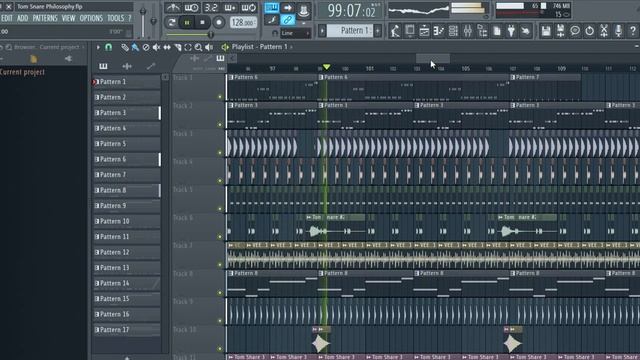640x360 pixels.
Task: Click the figure icon next to Pattern selector
Action: pyautogui.click(x=395, y=31)
